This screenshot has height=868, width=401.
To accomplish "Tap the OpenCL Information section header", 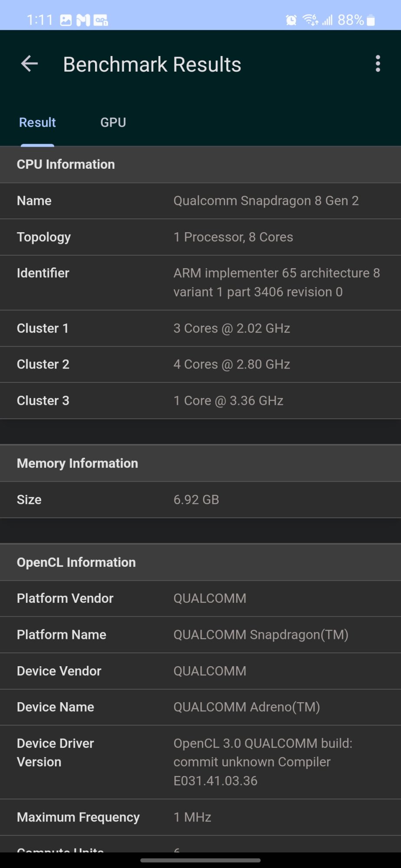I will tap(200, 562).
